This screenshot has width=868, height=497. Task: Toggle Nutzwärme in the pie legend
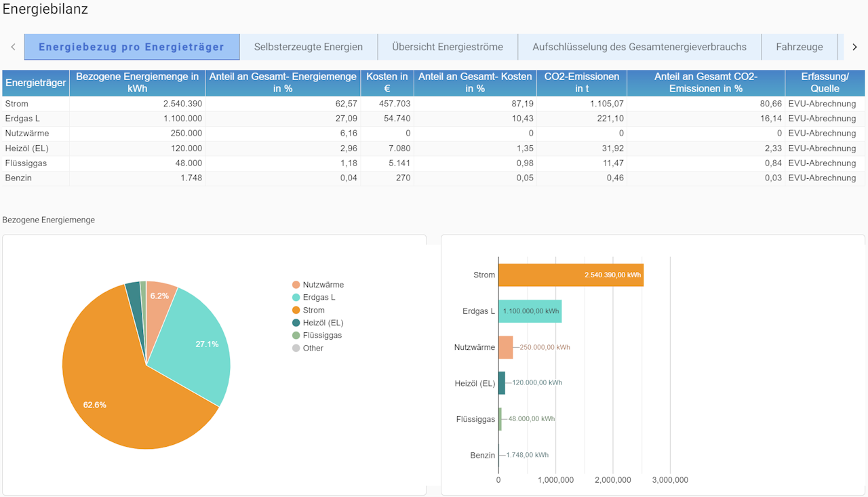(x=323, y=285)
